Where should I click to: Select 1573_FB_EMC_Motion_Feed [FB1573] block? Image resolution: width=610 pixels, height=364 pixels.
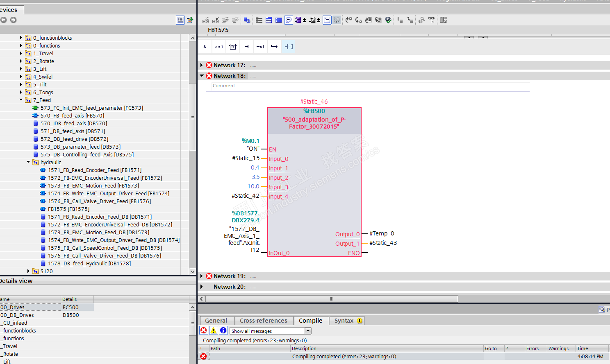coord(93,186)
